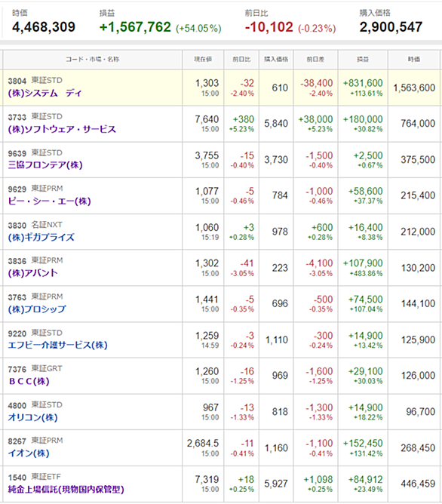Open the (株)アバント stock link
Image resolution: width=442 pixels, height=504 pixels.
(x=32, y=273)
